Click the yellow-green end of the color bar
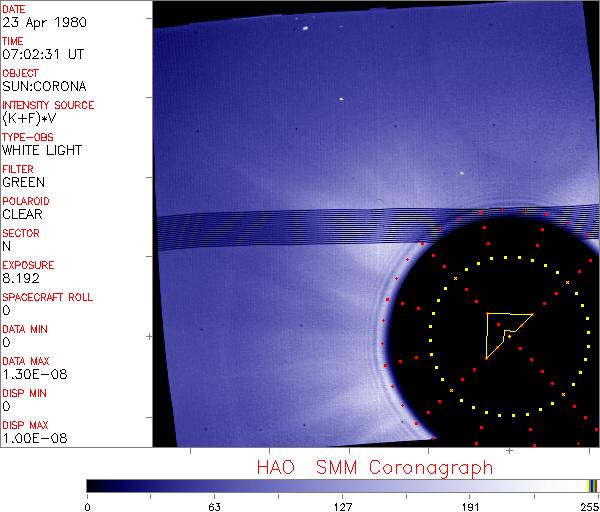 pos(593,485)
